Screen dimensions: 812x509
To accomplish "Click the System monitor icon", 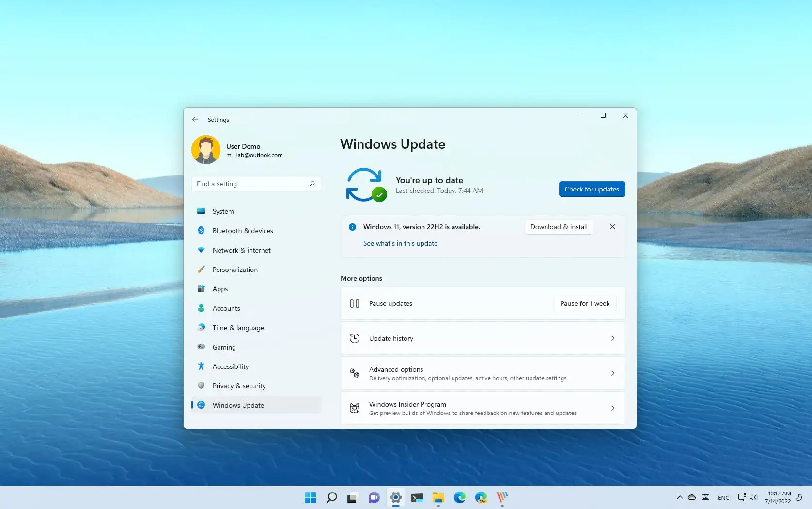I will tap(201, 211).
